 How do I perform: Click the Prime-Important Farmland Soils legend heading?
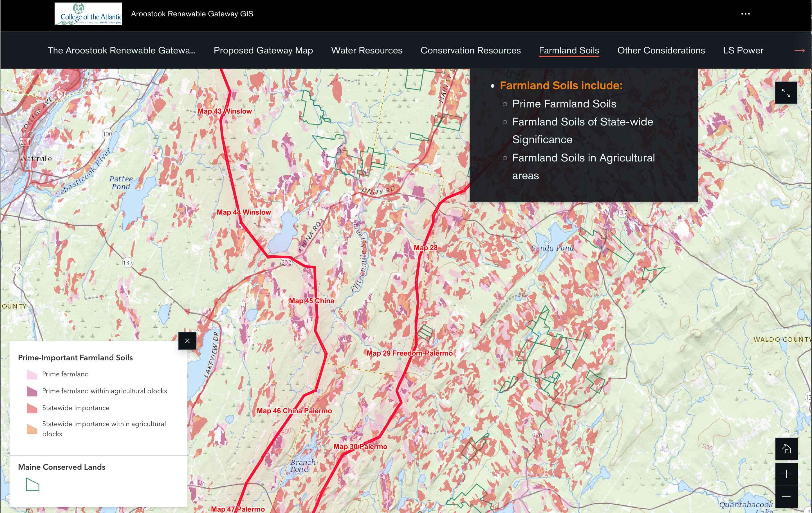pyautogui.click(x=75, y=358)
